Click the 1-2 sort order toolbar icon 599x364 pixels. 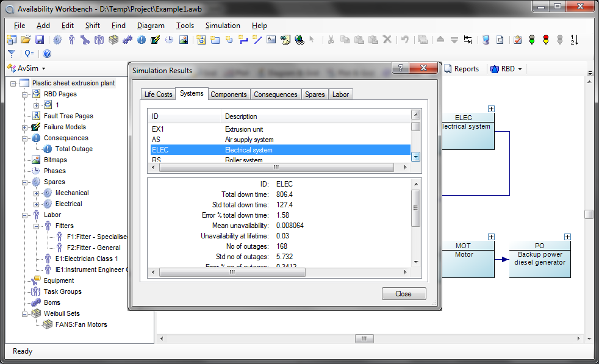574,40
